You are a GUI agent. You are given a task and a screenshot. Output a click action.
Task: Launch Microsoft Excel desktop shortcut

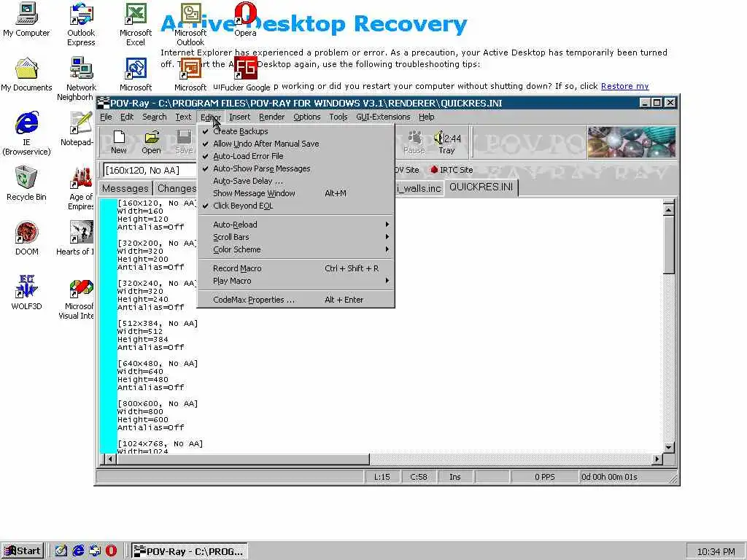point(135,25)
